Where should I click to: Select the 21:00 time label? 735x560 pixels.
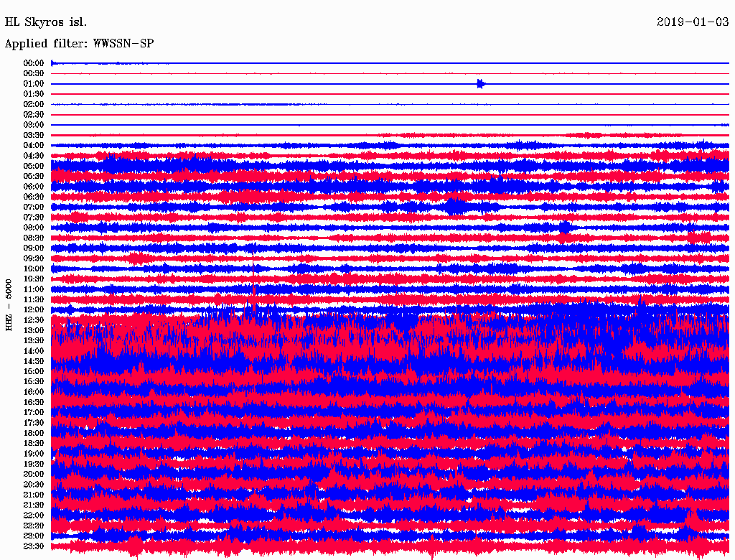pos(34,495)
